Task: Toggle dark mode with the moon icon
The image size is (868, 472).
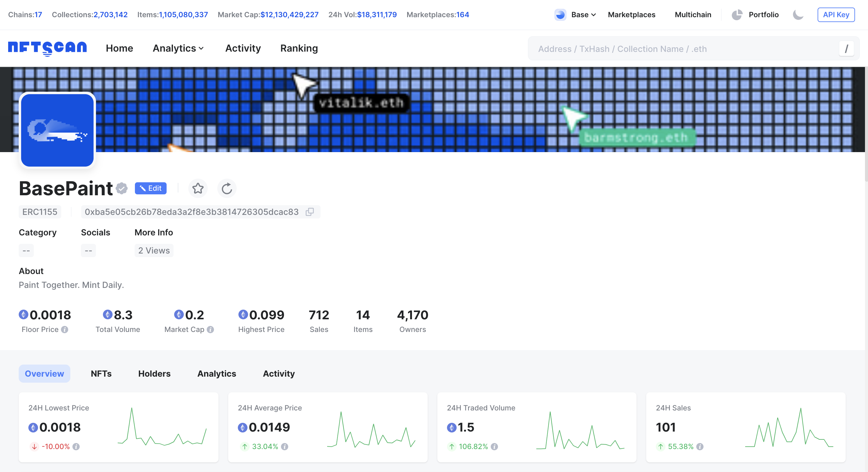Action: click(x=798, y=15)
